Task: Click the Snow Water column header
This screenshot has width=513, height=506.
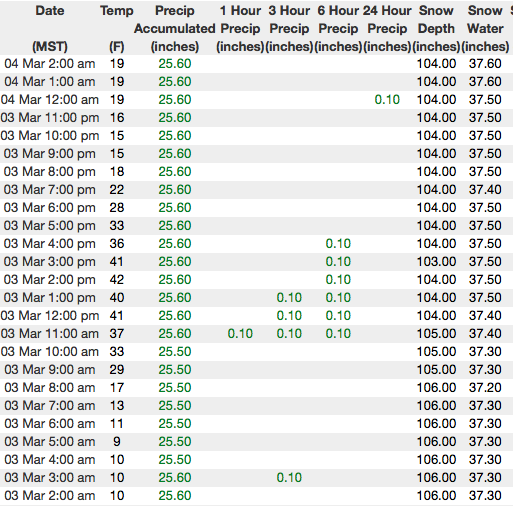Action: coord(485,29)
